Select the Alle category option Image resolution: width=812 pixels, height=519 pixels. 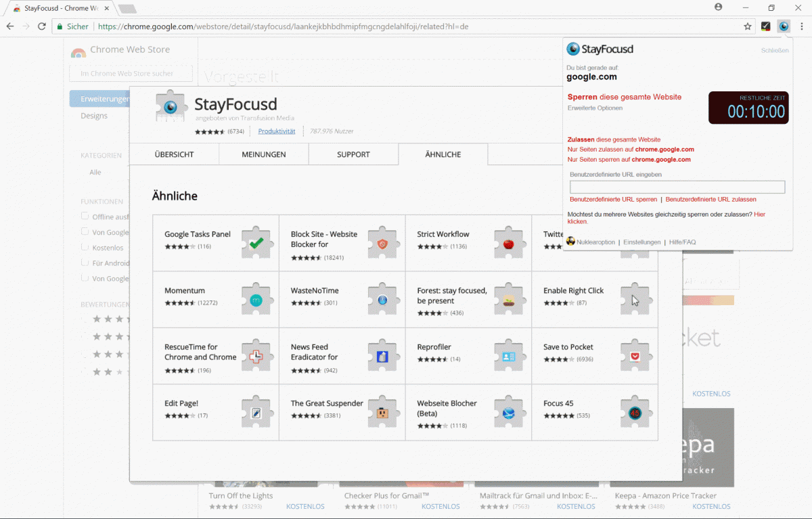pyautogui.click(x=95, y=173)
